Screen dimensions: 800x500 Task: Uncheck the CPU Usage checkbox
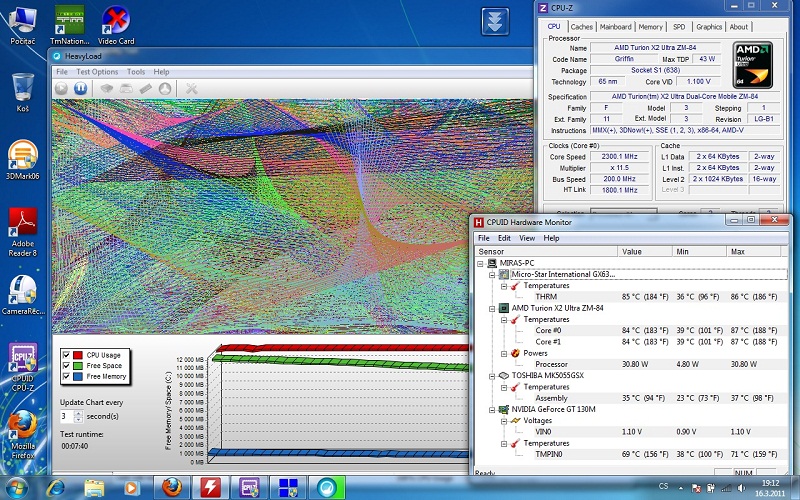(67, 355)
